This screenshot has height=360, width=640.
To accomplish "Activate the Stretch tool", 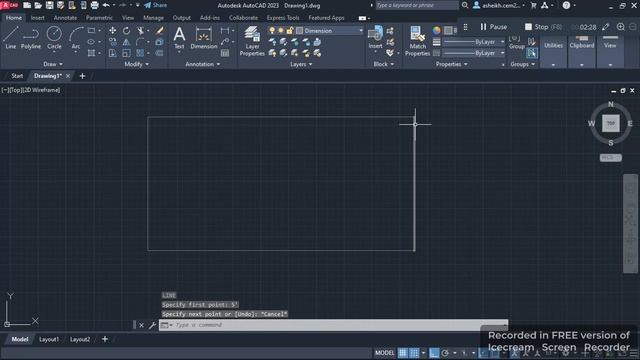I will point(112,53).
